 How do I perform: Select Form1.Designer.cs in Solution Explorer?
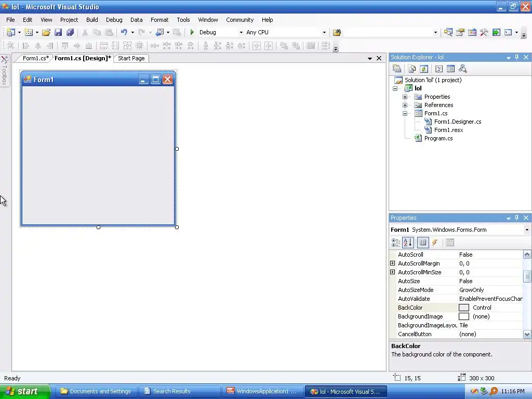click(458, 122)
